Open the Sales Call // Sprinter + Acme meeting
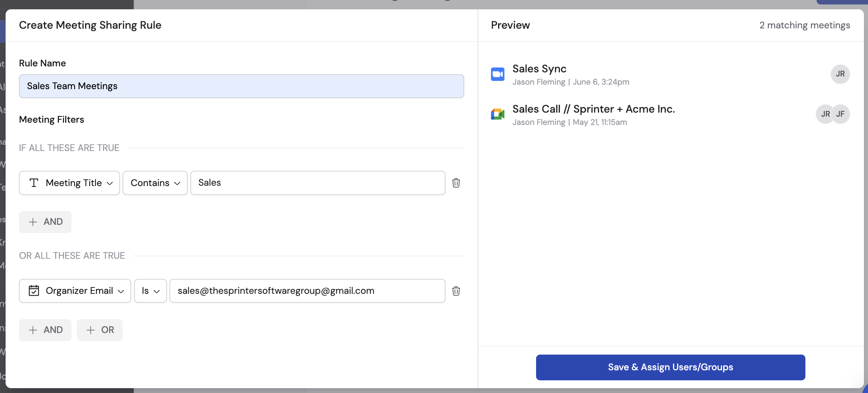 (594, 109)
